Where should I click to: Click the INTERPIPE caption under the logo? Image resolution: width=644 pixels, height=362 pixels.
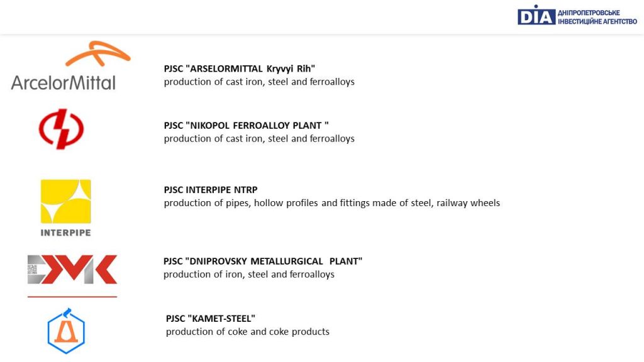(65, 233)
